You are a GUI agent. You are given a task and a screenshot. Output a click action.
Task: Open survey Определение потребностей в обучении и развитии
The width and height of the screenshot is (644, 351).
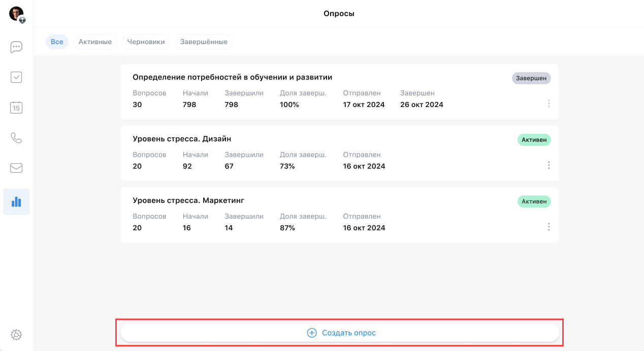click(x=232, y=77)
